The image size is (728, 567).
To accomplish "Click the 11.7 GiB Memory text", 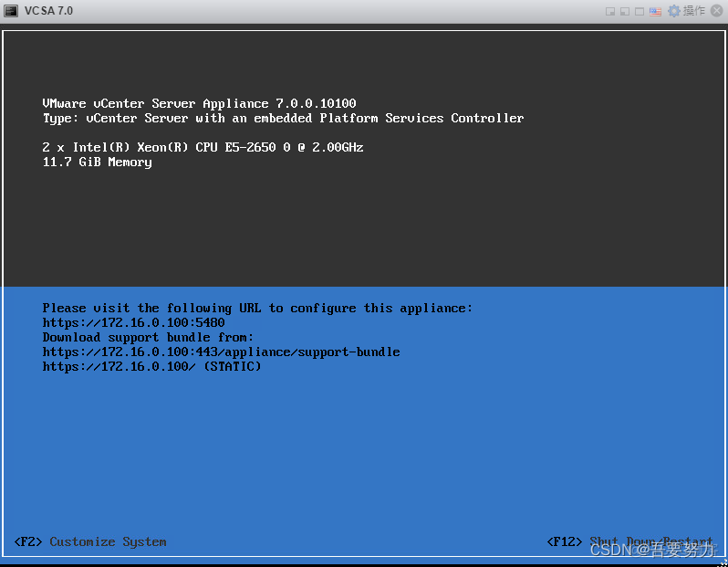I will [97, 163].
